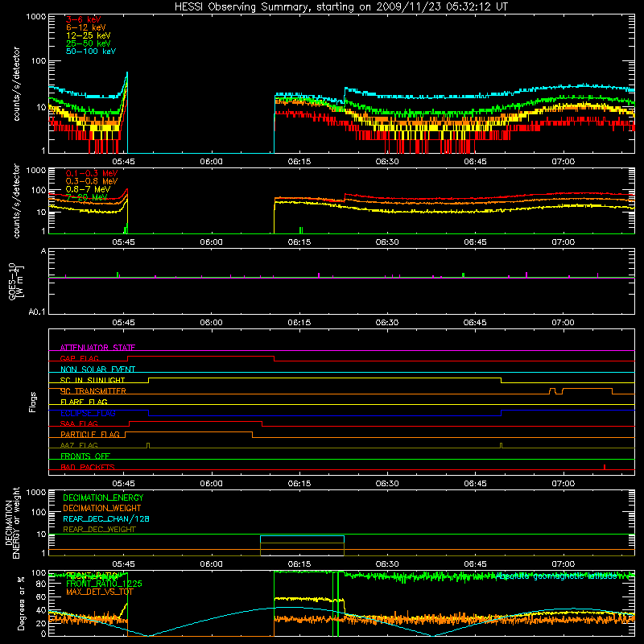Click the 0.8-7 MeV legend label
The image size is (644, 644).
88,189
